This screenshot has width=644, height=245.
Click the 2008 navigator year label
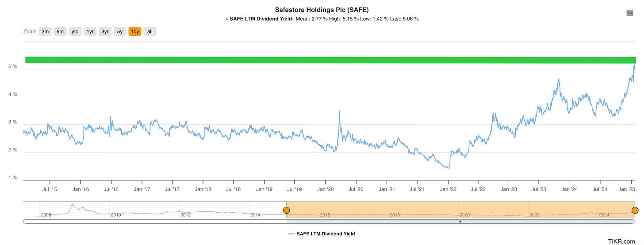46,215
